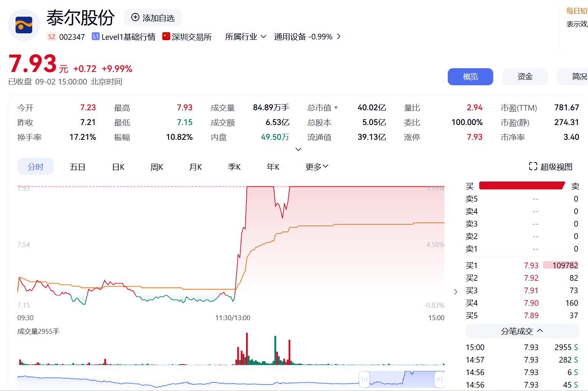This screenshot has width=588, height=391.
Task: Click the 买1 row quantity 109782
Action: [560, 265]
